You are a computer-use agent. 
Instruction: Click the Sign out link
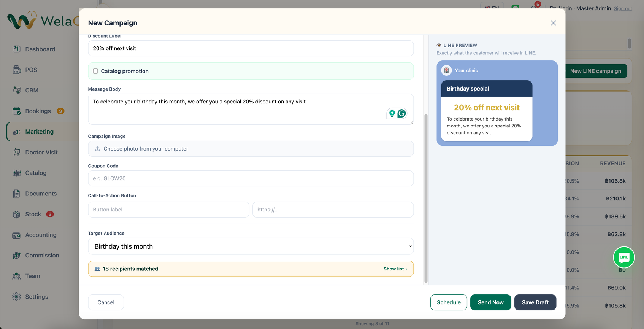tap(623, 8)
